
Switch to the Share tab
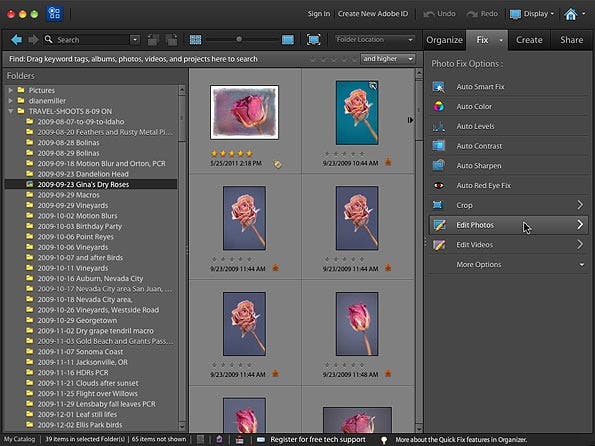tap(571, 40)
